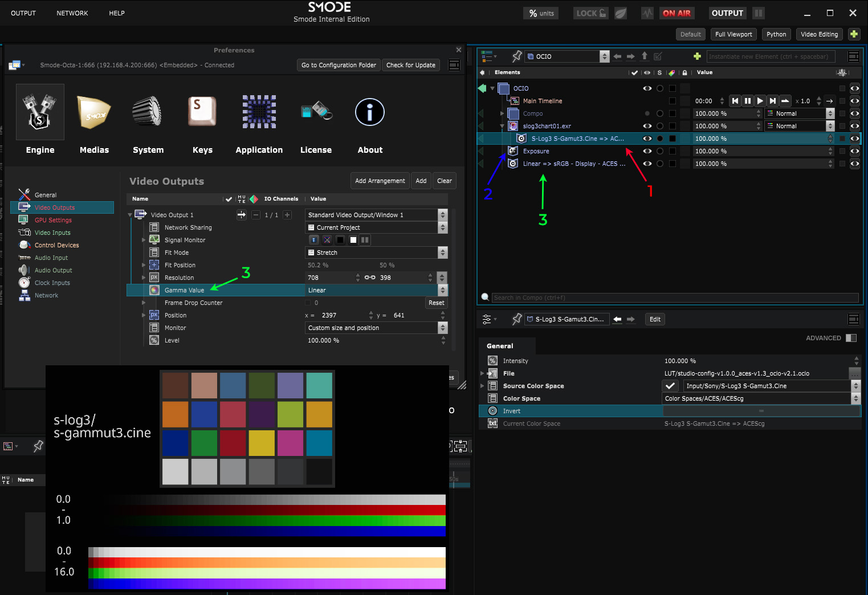
Task: Select Audio Input in the sidebar
Action: pyautogui.click(x=51, y=258)
